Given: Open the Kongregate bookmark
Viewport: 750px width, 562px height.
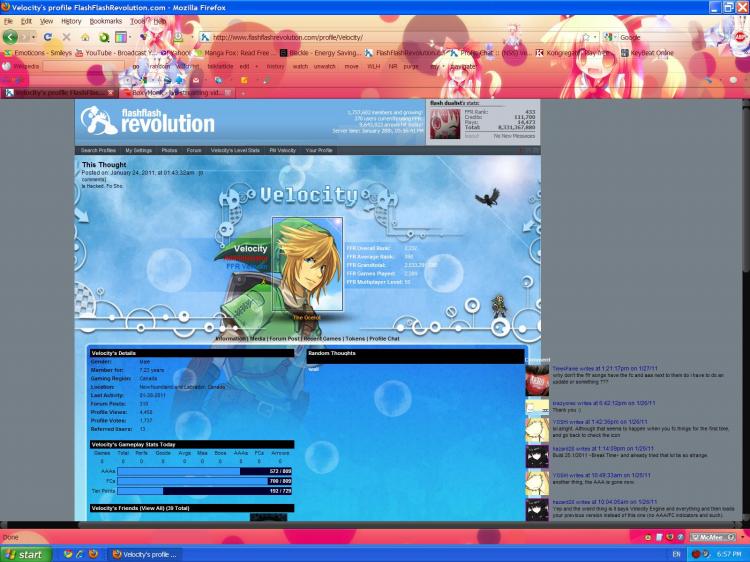Looking at the screenshot, I should [573, 53].
